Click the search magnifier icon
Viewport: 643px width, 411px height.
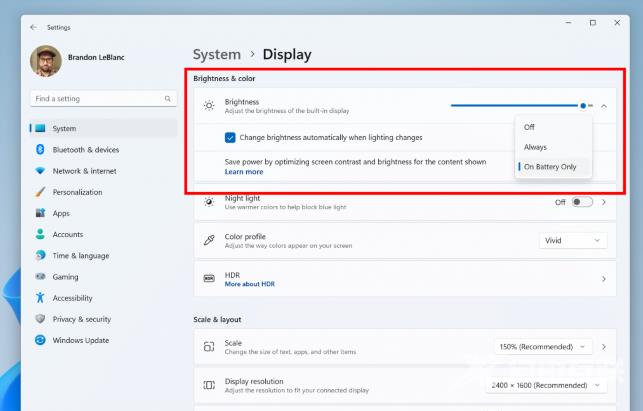(x=167, y=99)
